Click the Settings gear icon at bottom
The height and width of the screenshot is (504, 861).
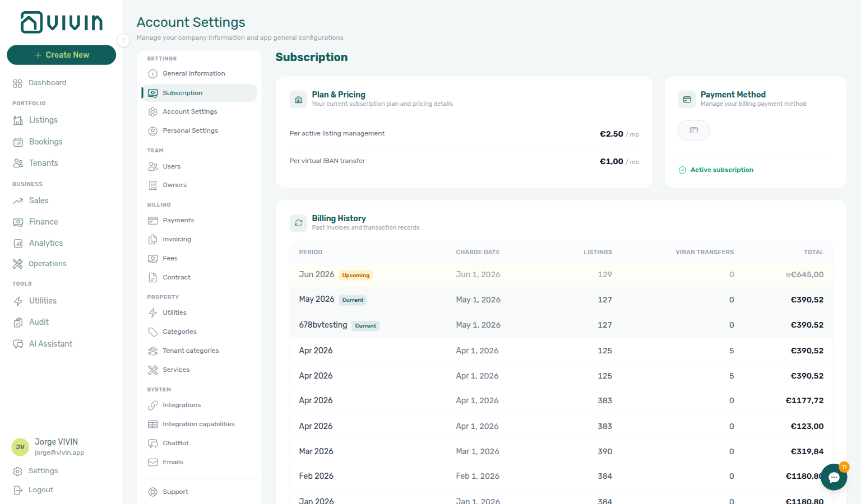click(18, 472)
